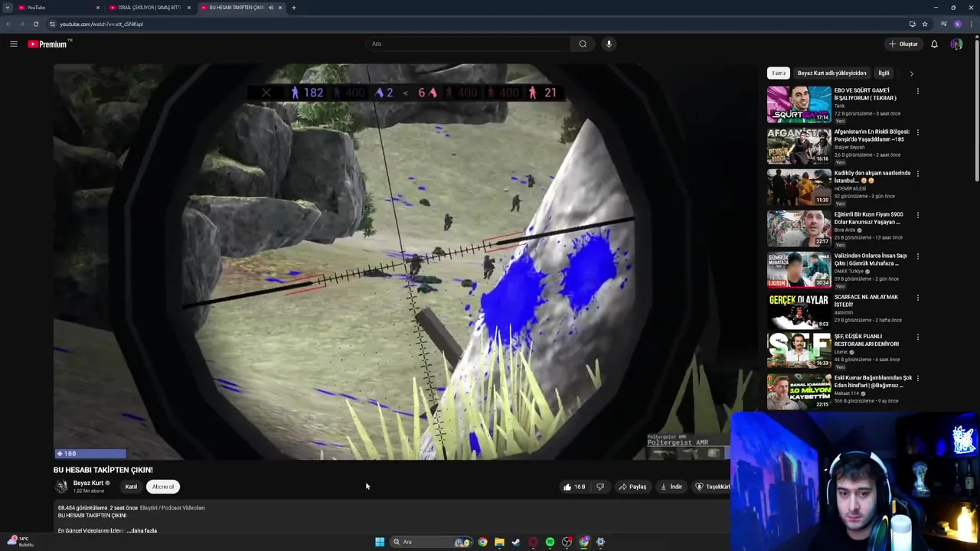Close the İSRAİL ÇEKİLİYOR browser tab
Screen dimensions: 980x551
coord(189,8)
